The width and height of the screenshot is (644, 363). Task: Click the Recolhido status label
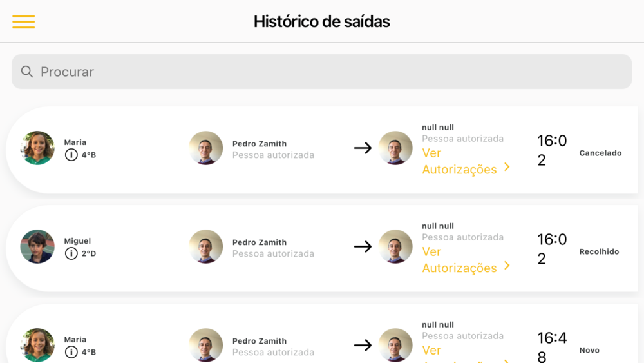(x=599, y=251)
